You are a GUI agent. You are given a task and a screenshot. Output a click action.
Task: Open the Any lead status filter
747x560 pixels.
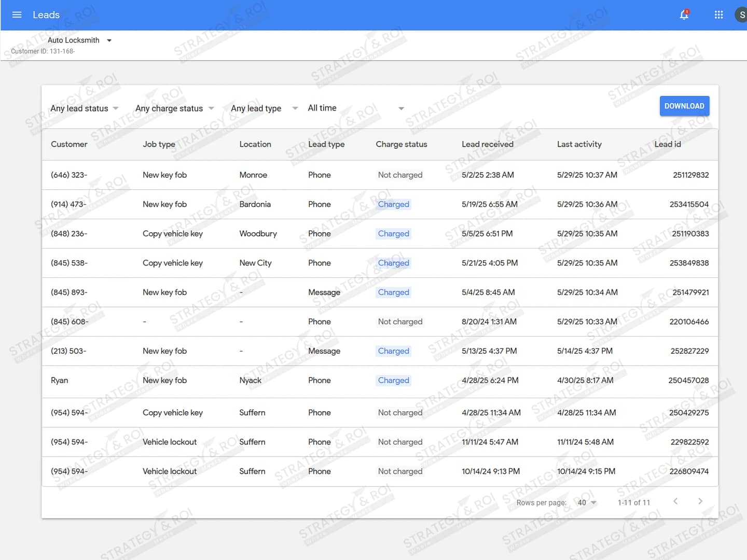coord(85,108)
